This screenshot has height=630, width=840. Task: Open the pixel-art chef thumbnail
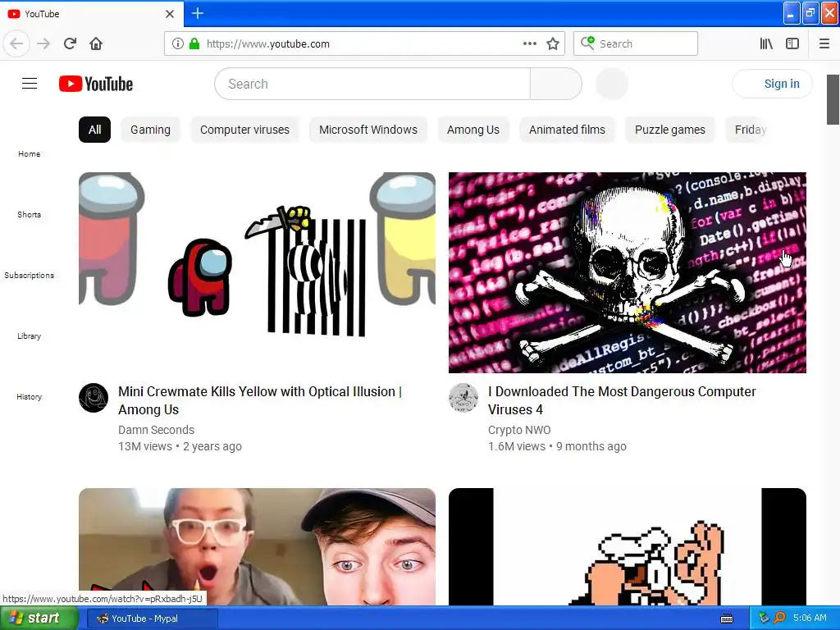[628, 546]
